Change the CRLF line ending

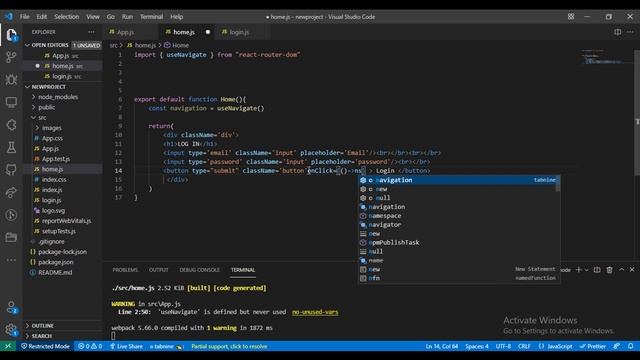524,346
